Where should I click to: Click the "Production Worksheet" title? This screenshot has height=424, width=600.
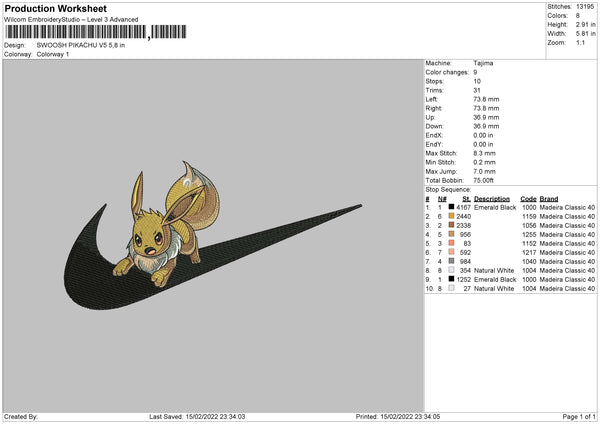55,8
